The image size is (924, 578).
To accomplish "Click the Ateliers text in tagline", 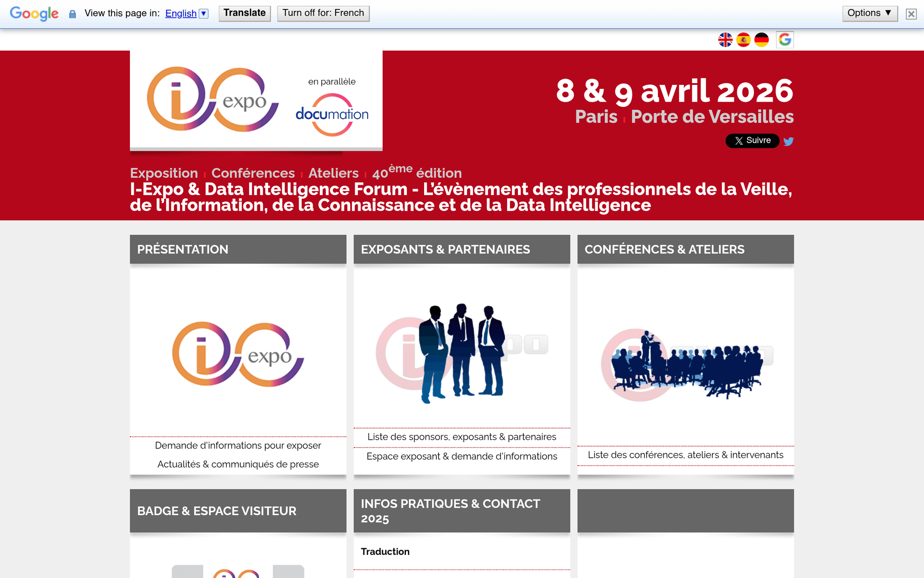I will [333, 173].
